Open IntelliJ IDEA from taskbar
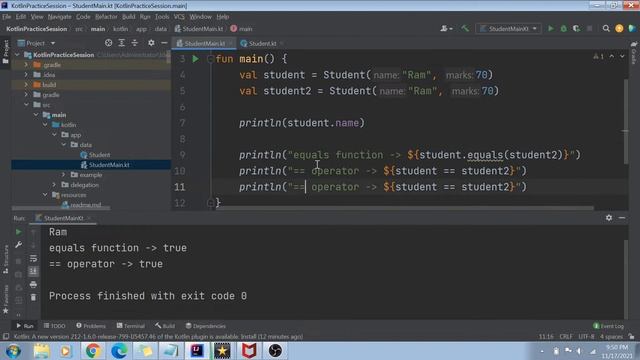This screenshot has width=640, height=360. click(x=197, y=351)
